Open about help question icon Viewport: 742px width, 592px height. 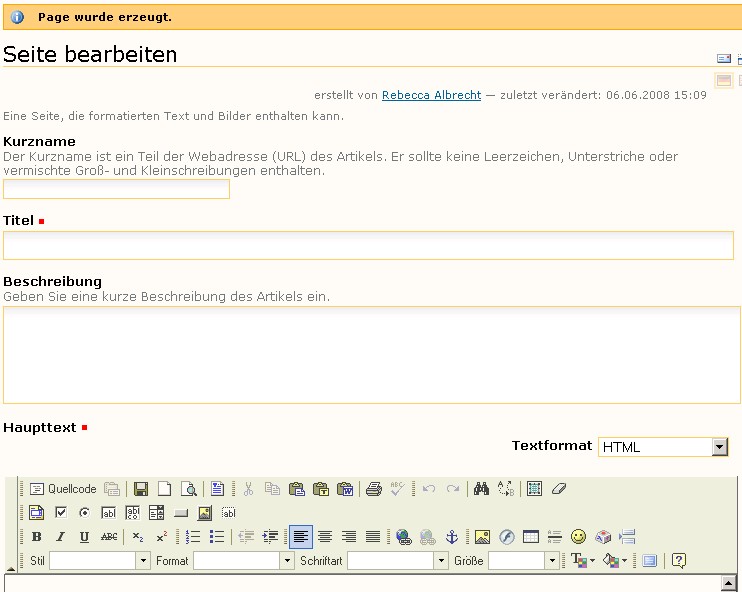pyautogui.click(x=679, y=561)
